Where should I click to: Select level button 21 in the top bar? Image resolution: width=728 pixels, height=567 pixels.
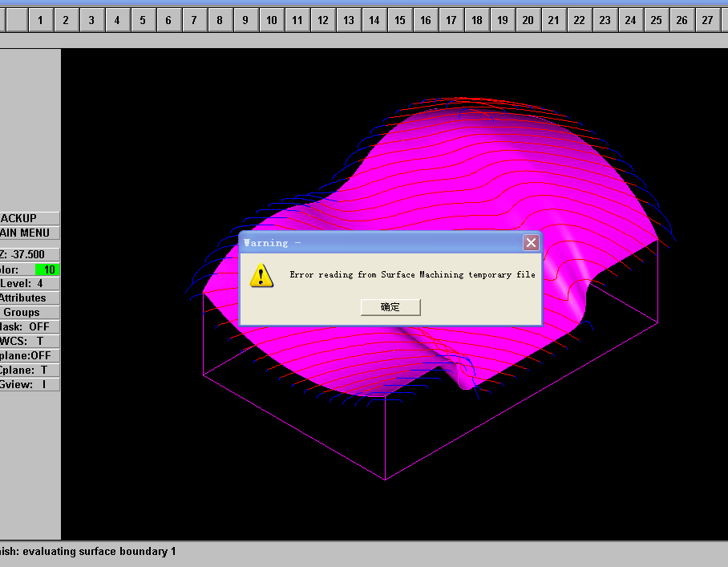[553, 20]
